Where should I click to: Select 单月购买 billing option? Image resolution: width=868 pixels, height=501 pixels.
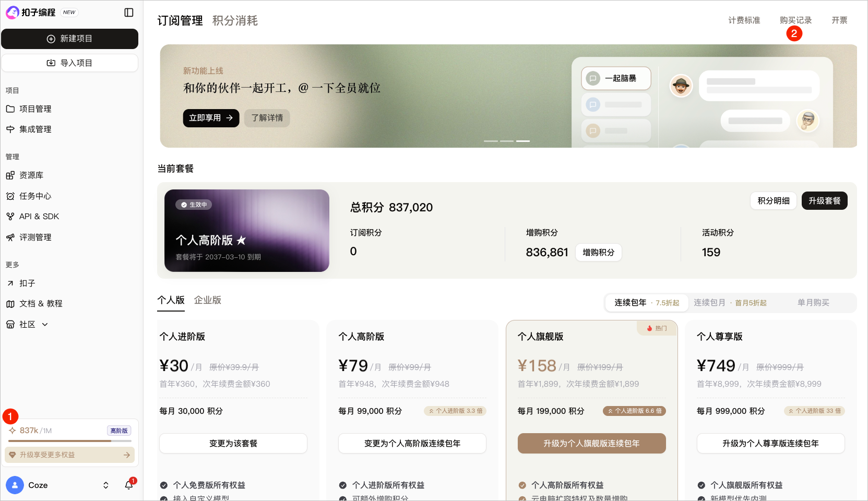coord(813,303)
